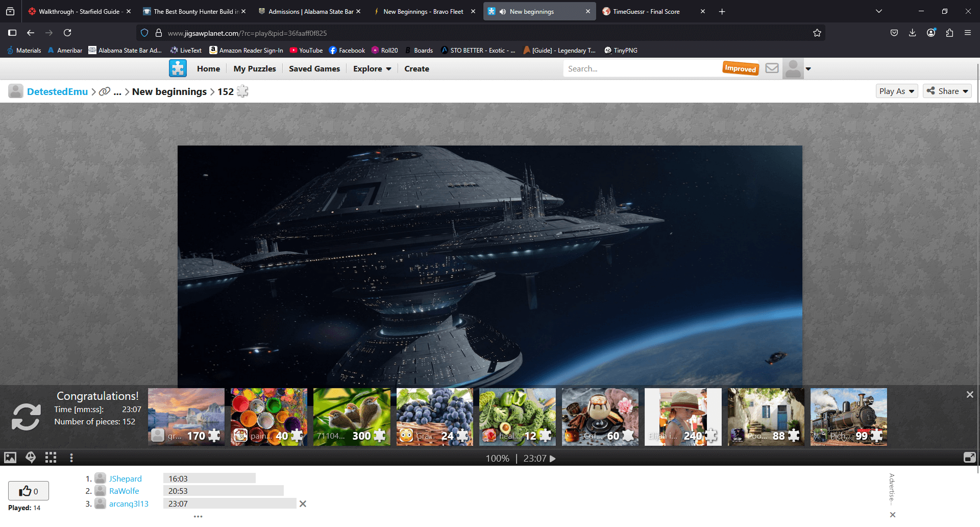Click the Improved badge in search bar
The height and width of the screenshot is (527, 980).
click(x=741, y=68)
